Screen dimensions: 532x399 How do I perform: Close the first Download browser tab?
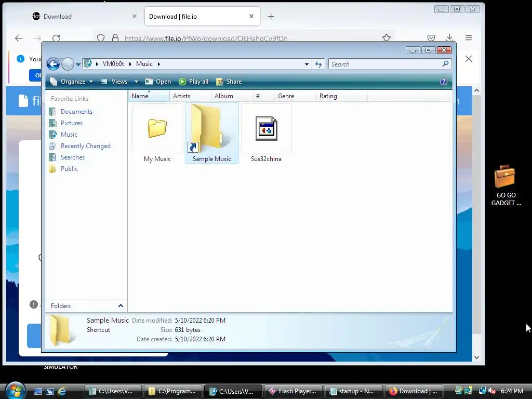[x=135, y=16]
